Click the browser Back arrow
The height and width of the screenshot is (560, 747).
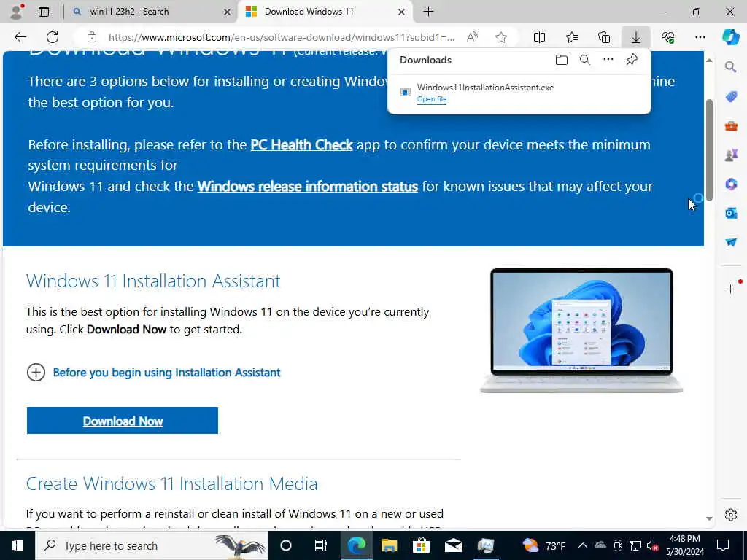[20, 37]
